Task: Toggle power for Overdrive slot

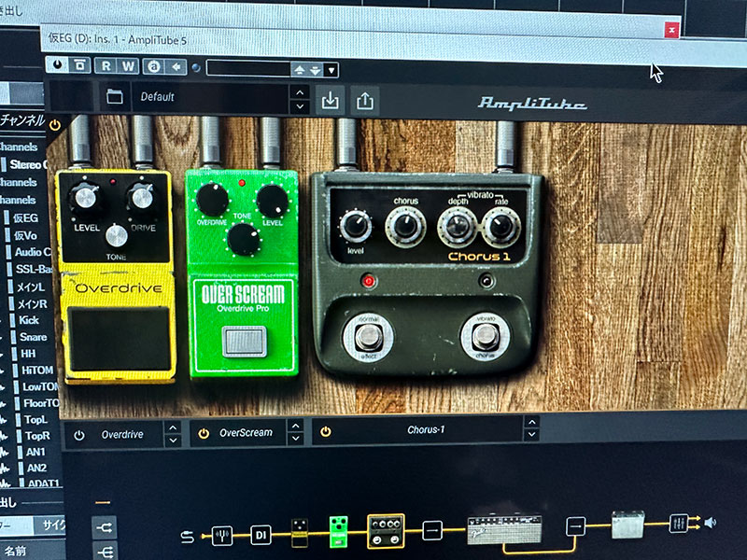Action: point(79,435)
